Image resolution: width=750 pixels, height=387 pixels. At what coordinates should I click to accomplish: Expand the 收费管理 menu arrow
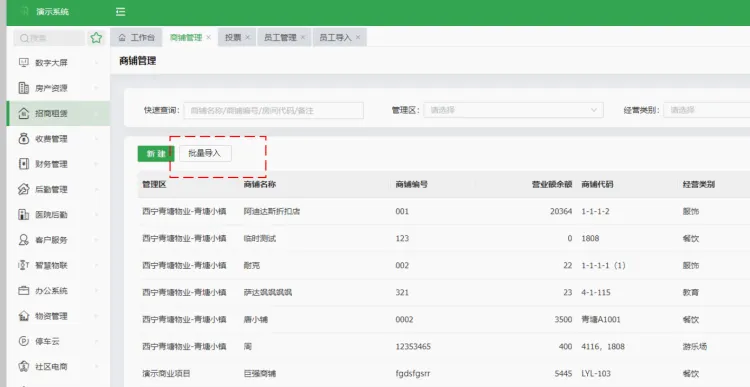point(97,139)
